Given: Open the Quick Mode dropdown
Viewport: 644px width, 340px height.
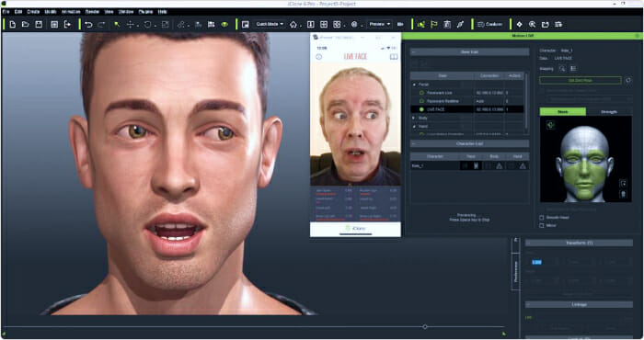Looking at the screenshot, I should [270, 24].
